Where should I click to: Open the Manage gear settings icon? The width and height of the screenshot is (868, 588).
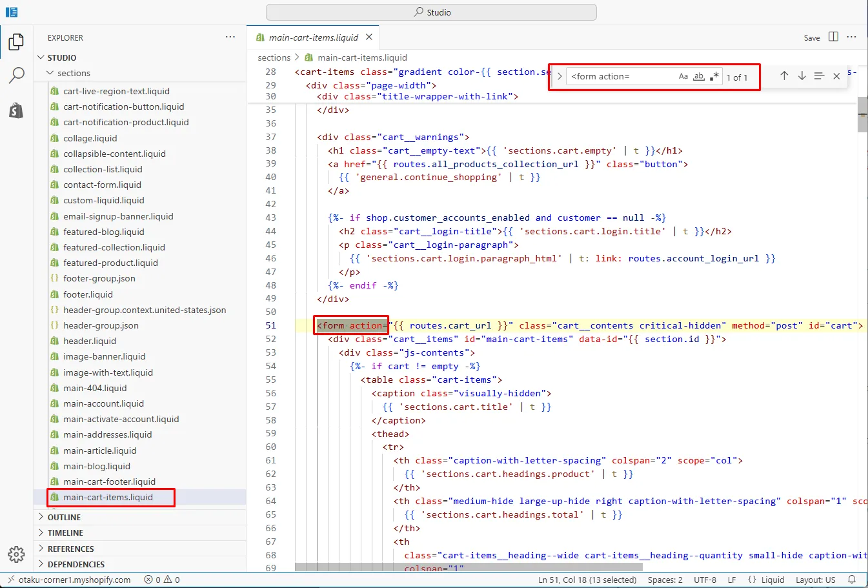pos(16,554)
